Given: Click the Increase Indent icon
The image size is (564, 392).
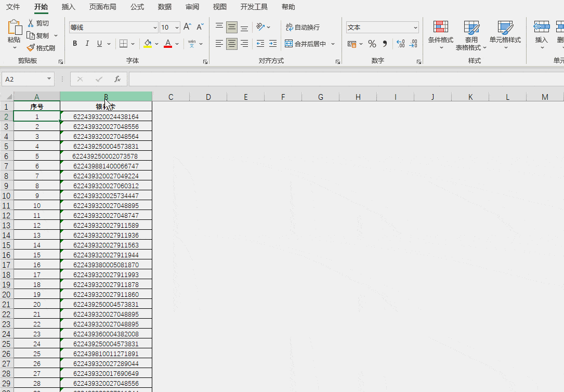Looking at the screenshot, I should (x=273, y=44).
